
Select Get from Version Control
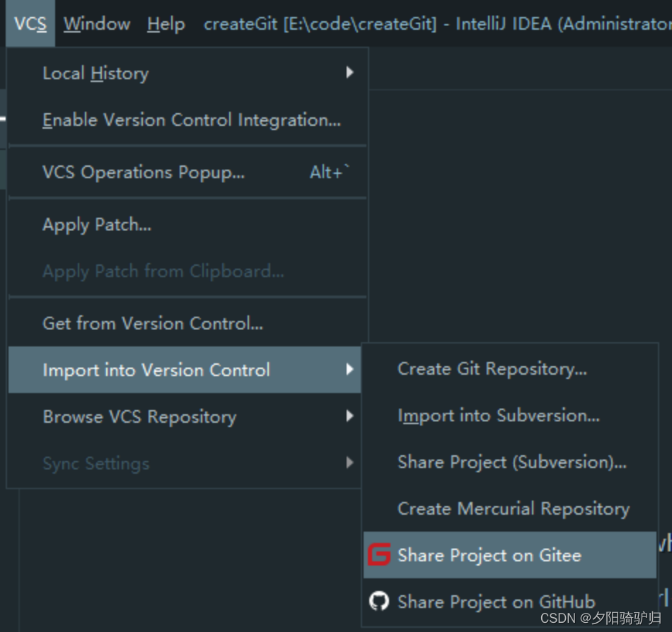187,323
